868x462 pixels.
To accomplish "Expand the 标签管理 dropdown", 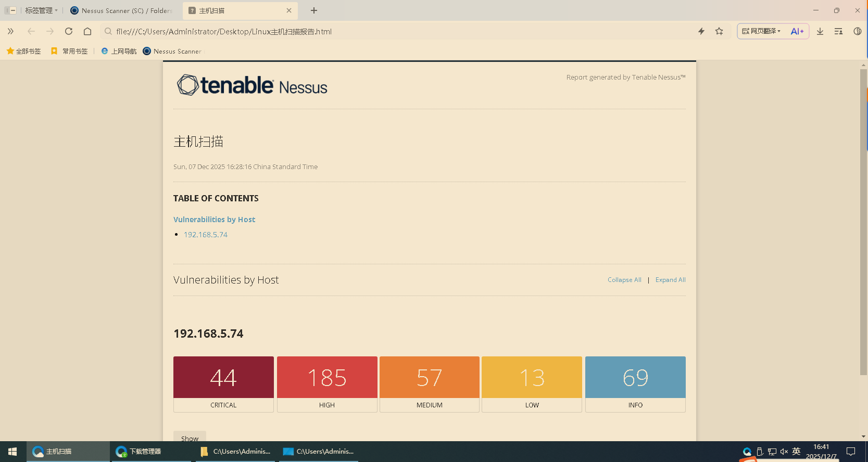I will point(42,10).
